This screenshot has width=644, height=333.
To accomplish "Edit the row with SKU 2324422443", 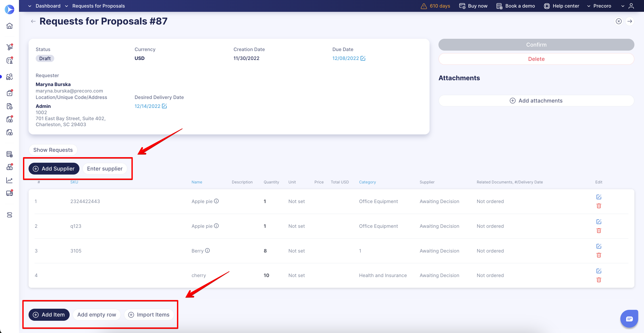I will tap(598, 197).
